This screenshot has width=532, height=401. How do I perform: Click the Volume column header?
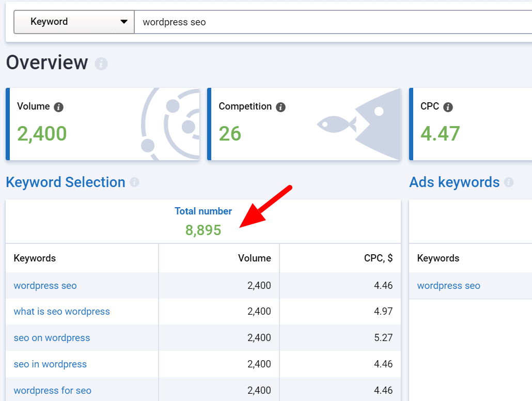pos(255,258)
